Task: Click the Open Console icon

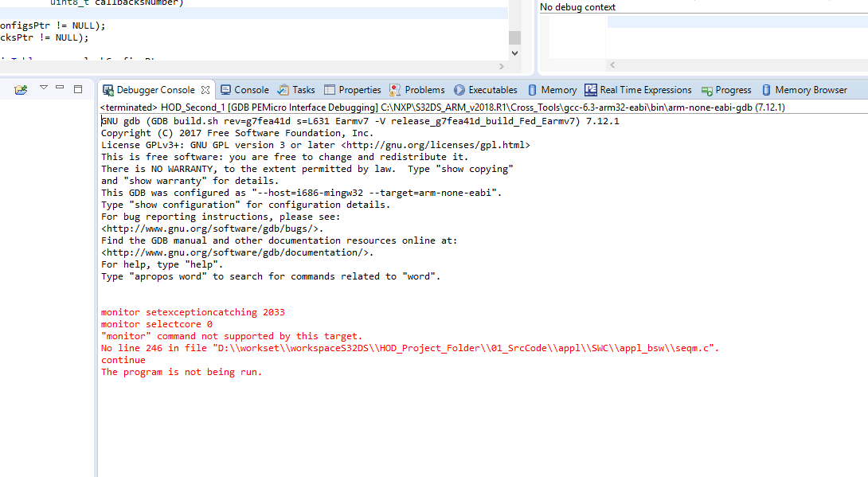Action: pos(20,90)
